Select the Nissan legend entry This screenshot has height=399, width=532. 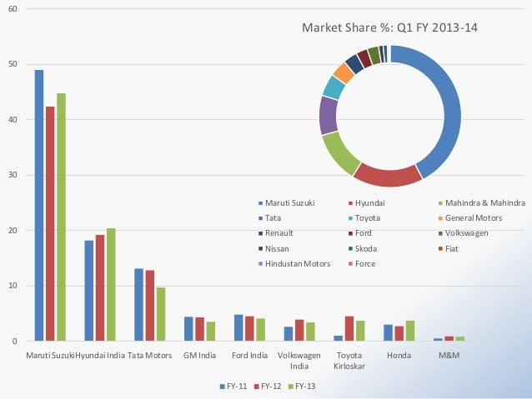274,249
